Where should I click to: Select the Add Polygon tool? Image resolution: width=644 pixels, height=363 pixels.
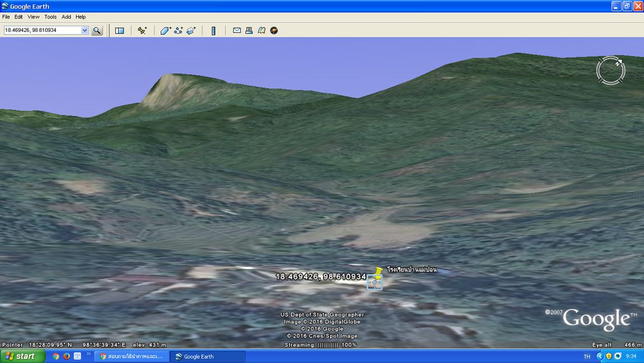pyautogui.click(x=166, y=31)
